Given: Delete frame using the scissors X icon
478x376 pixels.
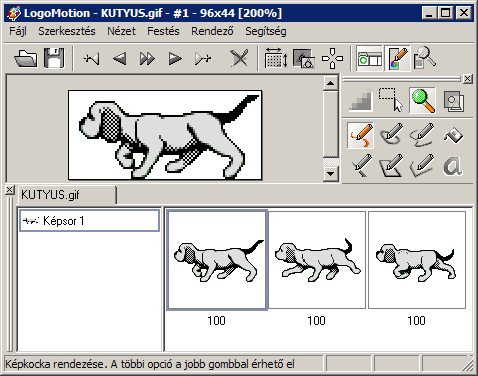Looking at the screenshot, I should (239, 59).
